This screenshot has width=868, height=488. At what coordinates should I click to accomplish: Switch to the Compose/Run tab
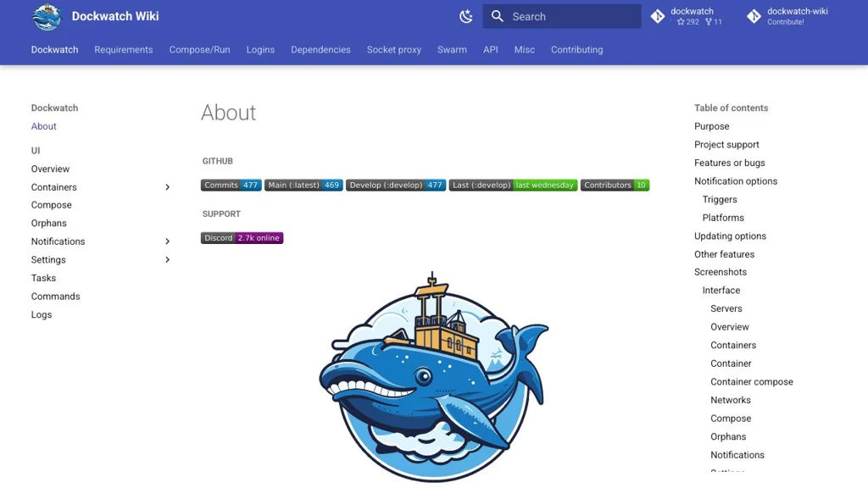(x=199, y=50)
